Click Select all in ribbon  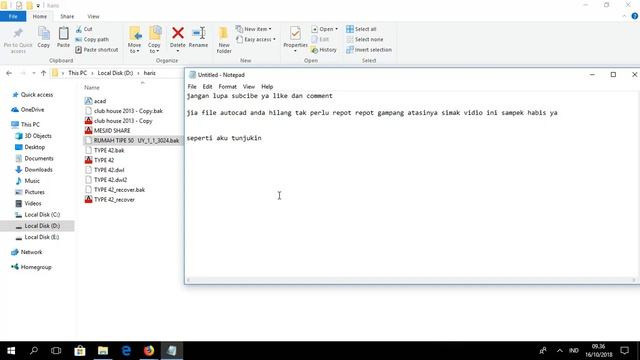(x=361, y=29)
